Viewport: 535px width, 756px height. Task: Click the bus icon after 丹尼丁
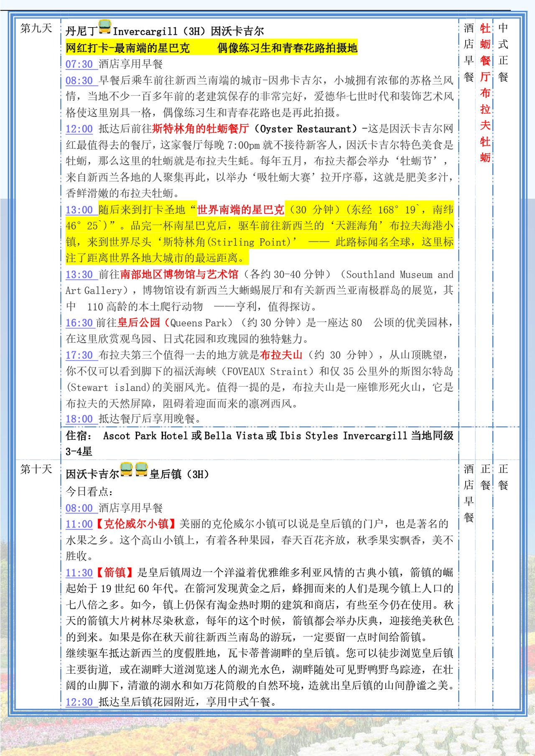105,27
